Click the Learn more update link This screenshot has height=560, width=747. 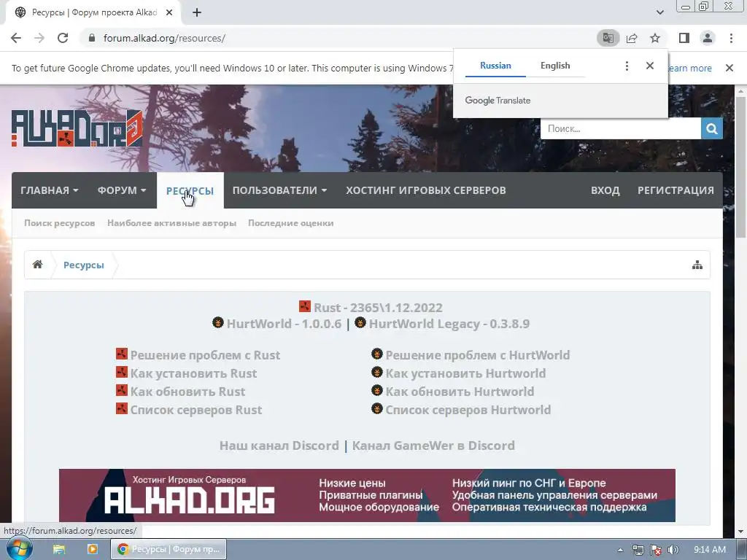pyautogui.click(x=689, y=68)
